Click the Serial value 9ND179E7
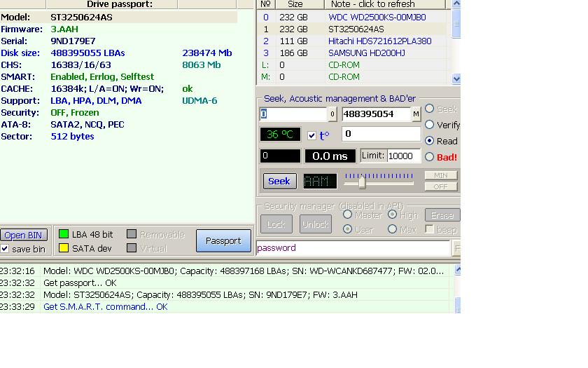Screen dimensions: 588x368 coord(73,41)
